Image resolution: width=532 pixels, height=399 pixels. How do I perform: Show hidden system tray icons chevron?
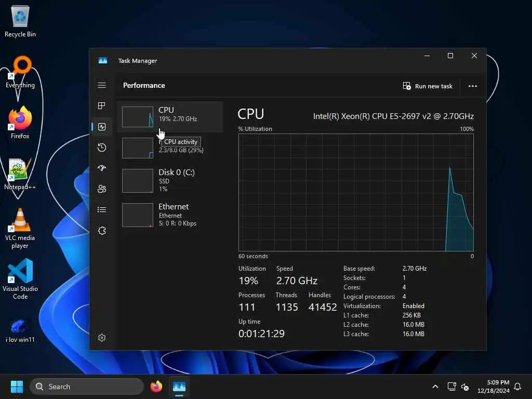[x=435, y=387]
